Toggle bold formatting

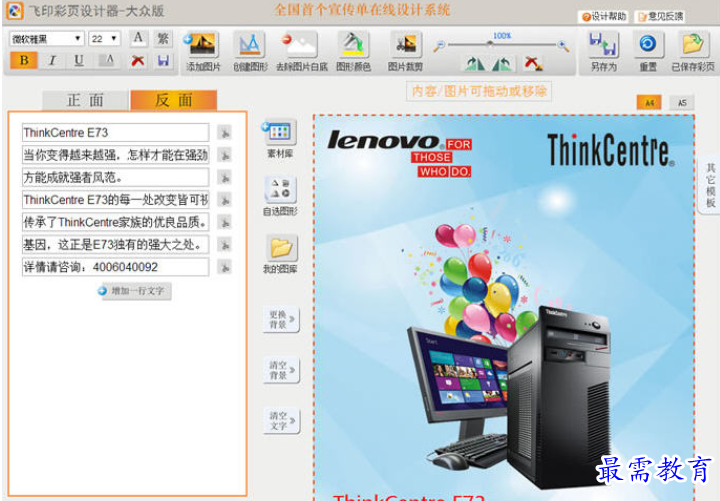point(24,60)
